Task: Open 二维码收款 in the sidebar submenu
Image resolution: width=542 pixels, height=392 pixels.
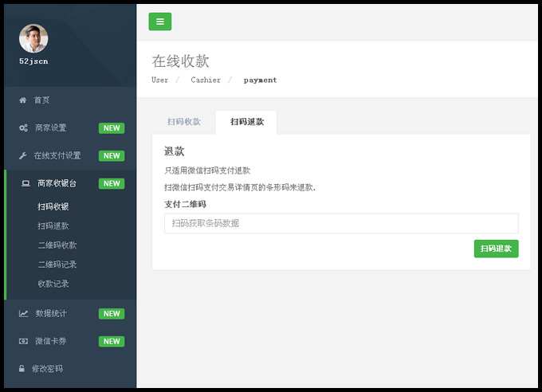Action: pyautogui.click(x=57, y=245)
